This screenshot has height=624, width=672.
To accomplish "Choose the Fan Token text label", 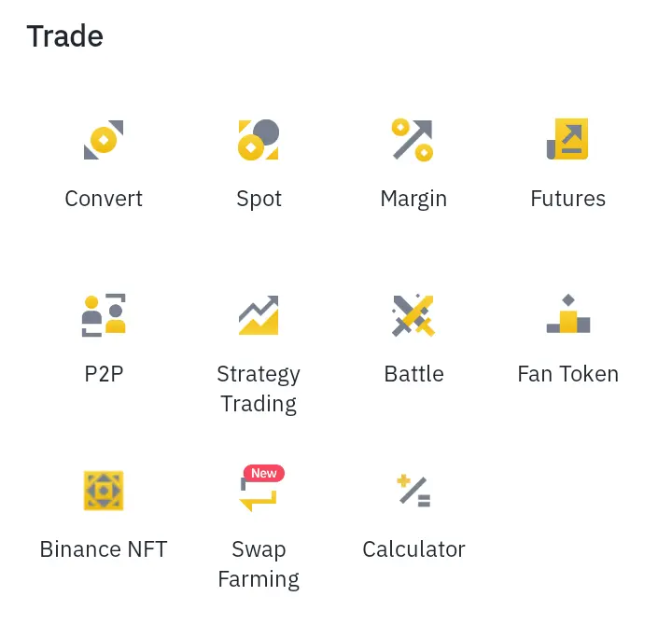I will [568, 374].
